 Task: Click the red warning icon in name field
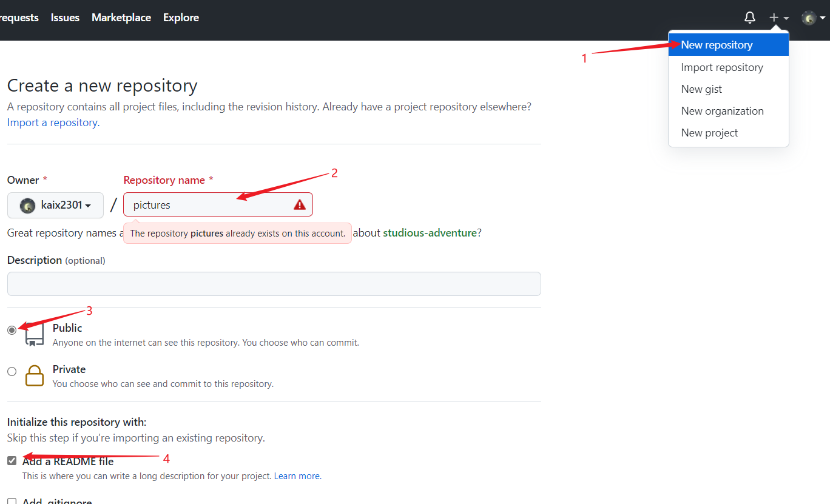click(300, 204)
